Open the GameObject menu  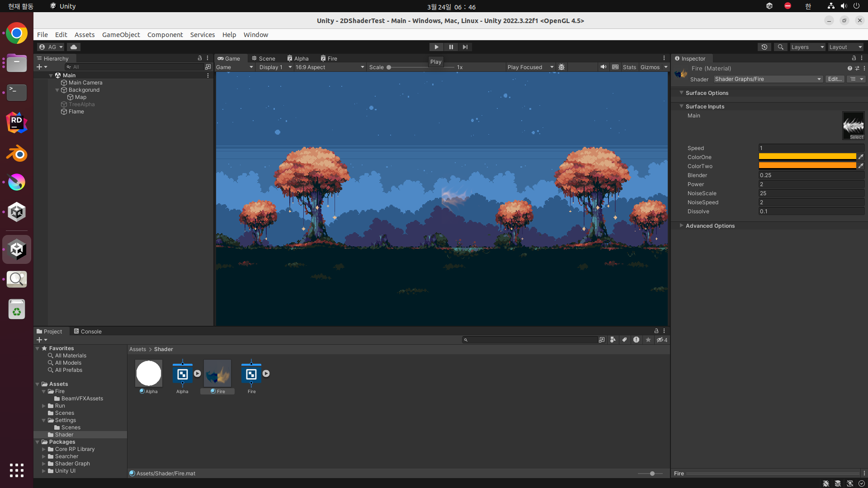[121, 35]
